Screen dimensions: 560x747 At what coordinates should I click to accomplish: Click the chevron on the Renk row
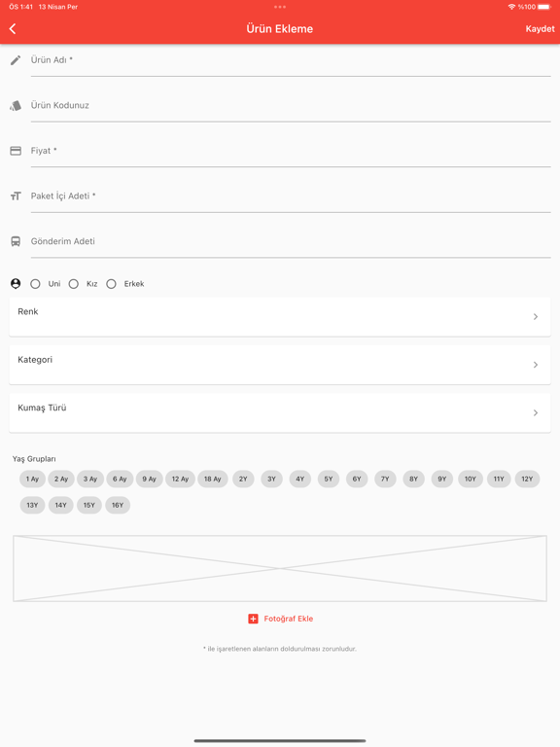(536, 317)
